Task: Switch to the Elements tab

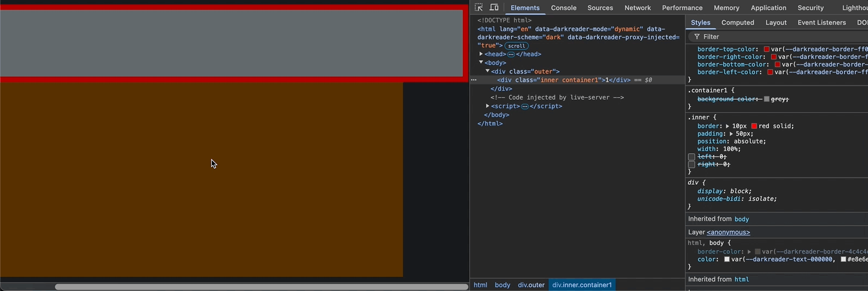Action: coord(525,8)
